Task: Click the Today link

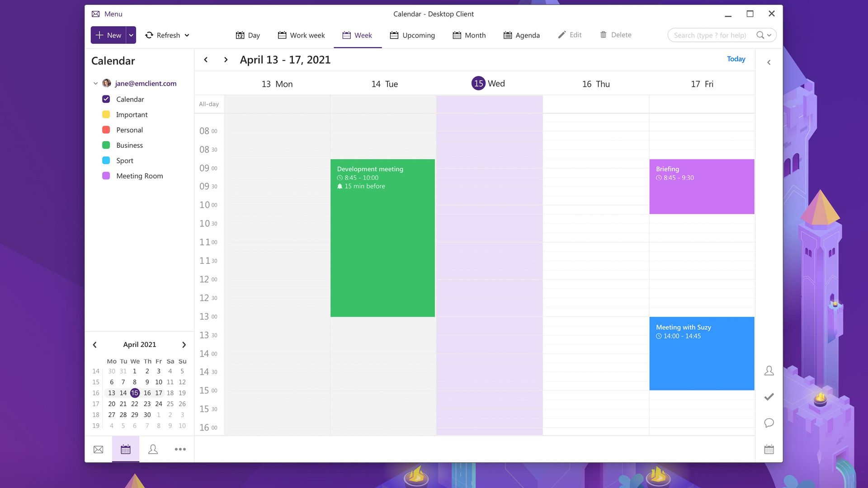Action: pyautogui.click(x=736, y=59)
